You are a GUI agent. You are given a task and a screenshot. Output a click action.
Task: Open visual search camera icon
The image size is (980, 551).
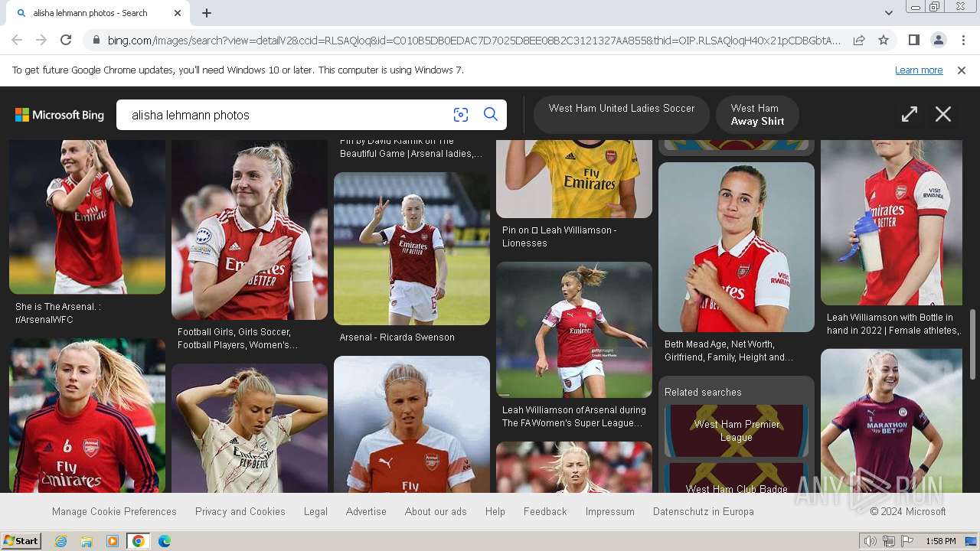point(460,115)
